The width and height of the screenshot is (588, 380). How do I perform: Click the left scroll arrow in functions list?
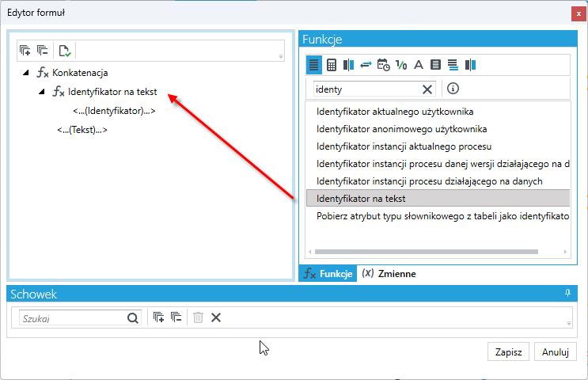[x=309, y=252]
